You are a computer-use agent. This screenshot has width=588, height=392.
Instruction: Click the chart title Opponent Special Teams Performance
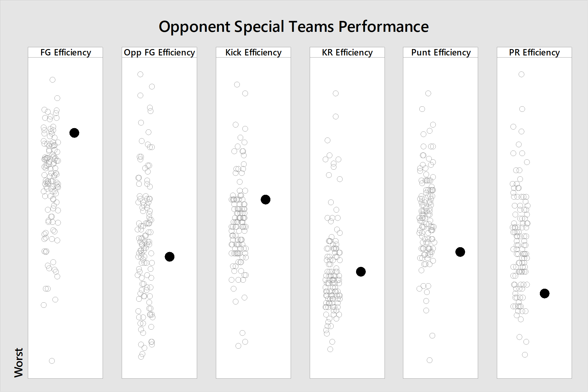click(x=294, y=27)
